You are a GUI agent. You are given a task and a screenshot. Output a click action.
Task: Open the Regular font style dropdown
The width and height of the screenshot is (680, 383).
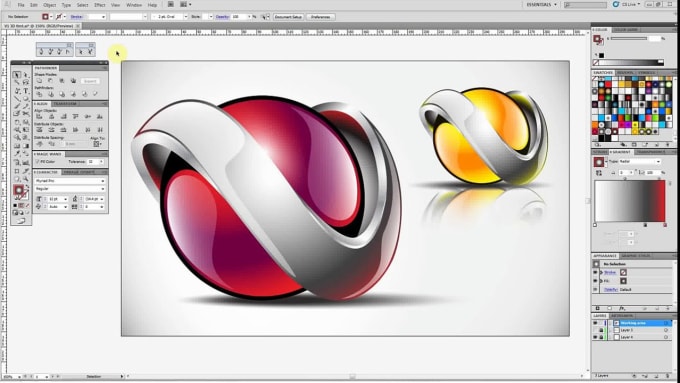click(103, 189)
